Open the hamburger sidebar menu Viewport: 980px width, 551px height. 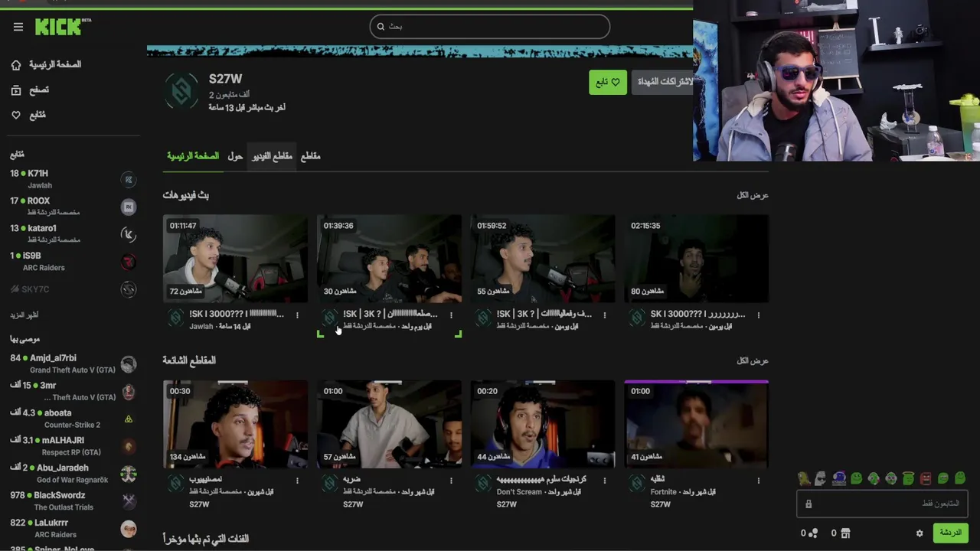[18, 27]
